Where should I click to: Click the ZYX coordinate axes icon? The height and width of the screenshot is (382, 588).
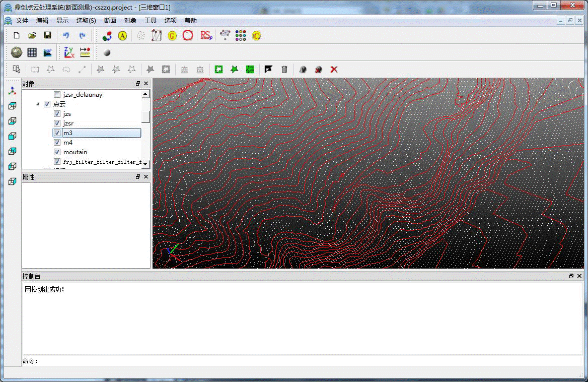[x=69, y=52]
